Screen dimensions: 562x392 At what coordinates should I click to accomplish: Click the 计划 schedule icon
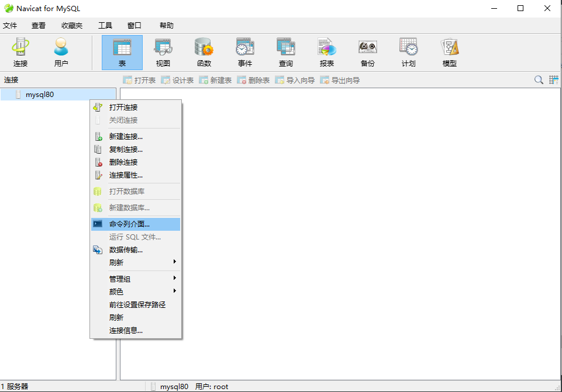408,52
